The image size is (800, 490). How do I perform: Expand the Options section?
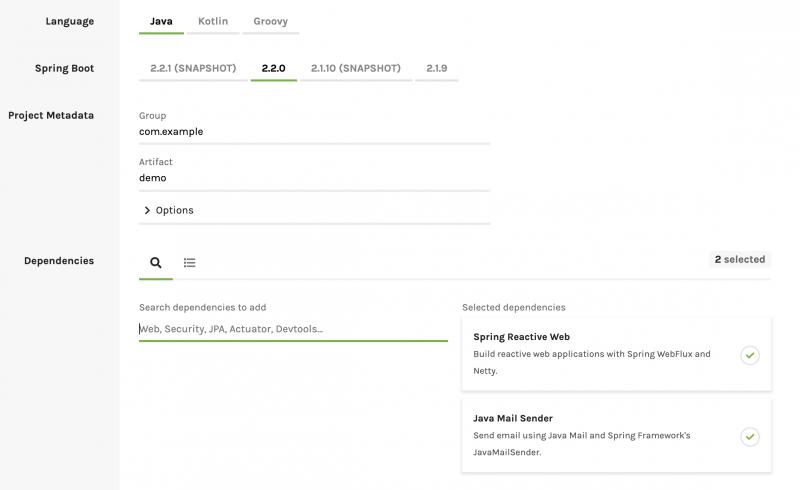(x=148, y=210)
